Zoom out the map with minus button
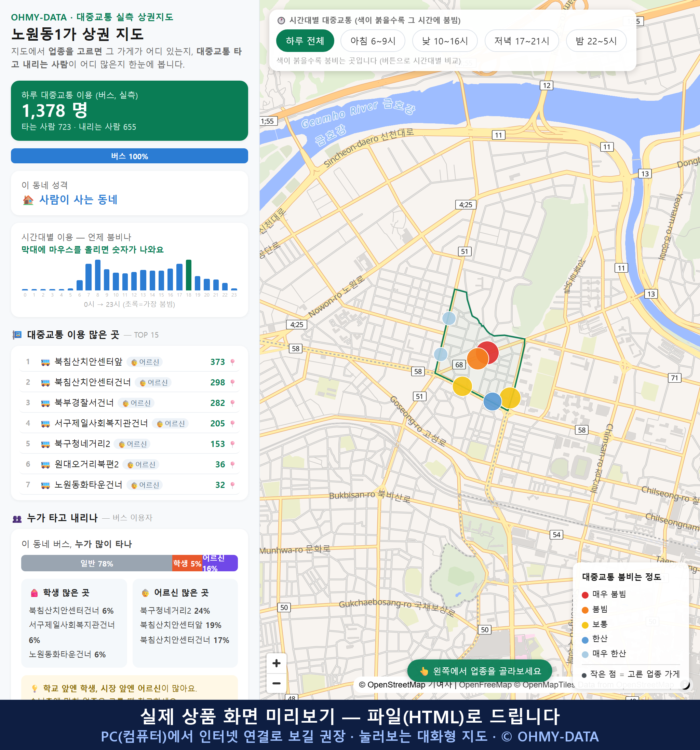 (276, 683)
